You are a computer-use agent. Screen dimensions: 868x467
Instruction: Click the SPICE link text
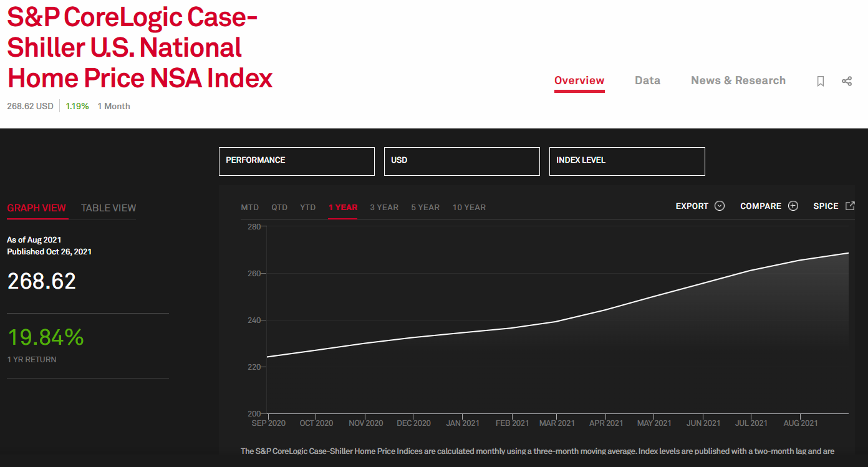(826, 206)
